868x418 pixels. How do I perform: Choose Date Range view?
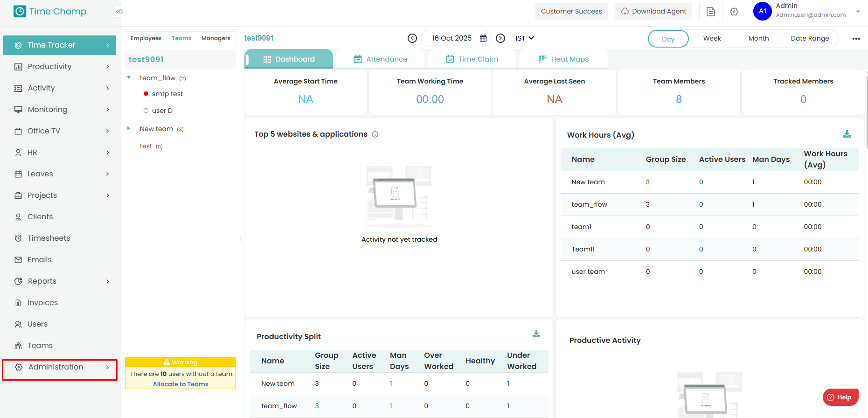pyautogui.click(x=810, y=38)
